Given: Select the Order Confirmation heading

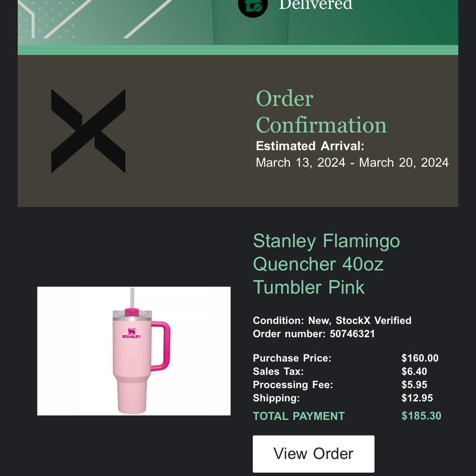Looking at the screenshot, I should point(321,112).
